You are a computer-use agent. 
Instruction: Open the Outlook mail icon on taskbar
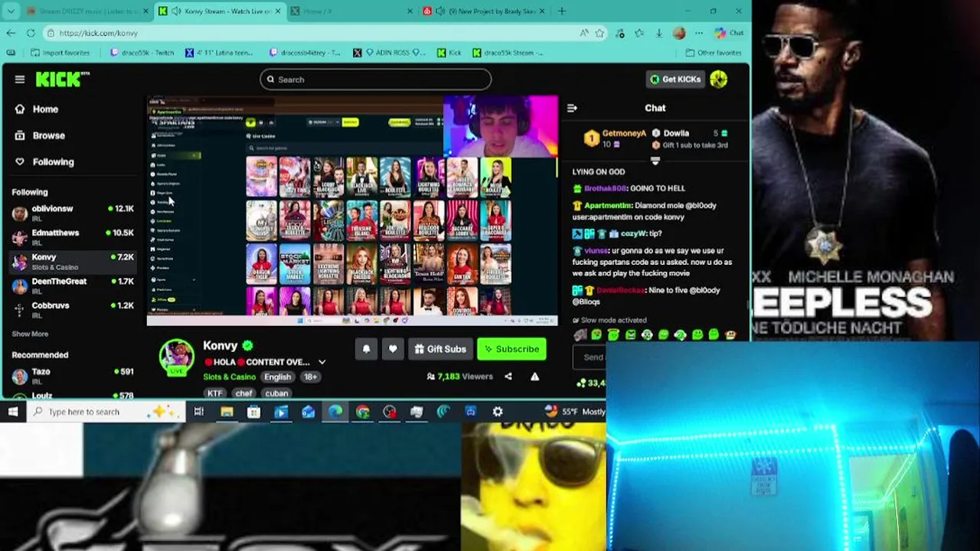coord(308,412)
